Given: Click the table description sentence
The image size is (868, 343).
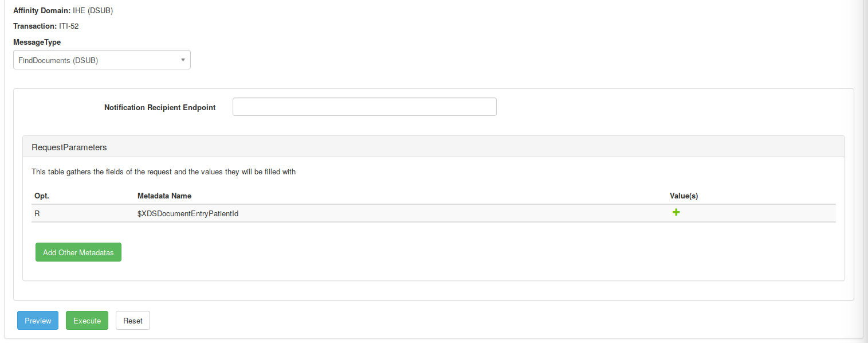Looking at the screenshot, I should click(x=163, y=171).
